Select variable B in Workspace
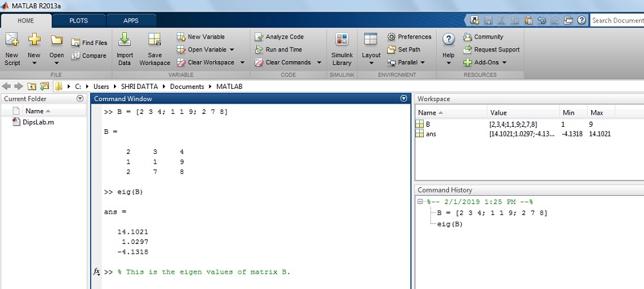Viewport: 644px width, 289px height. point(428,124)
